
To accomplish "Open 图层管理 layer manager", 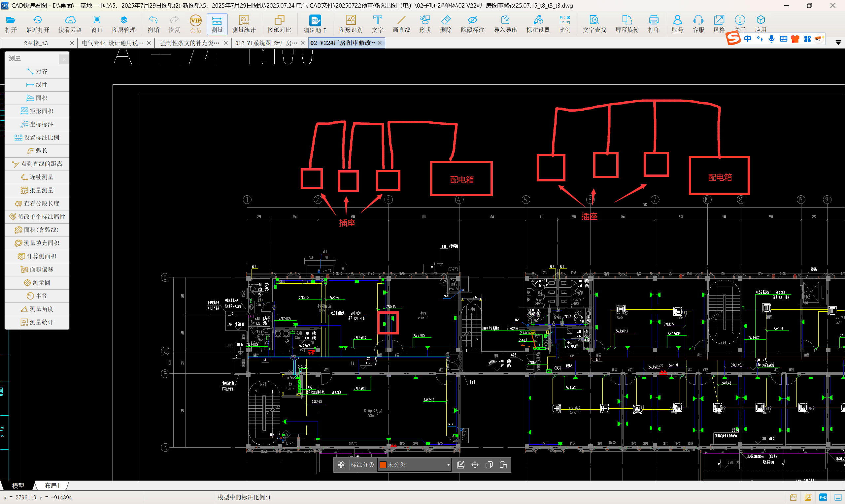I will (x=124, y=24).
